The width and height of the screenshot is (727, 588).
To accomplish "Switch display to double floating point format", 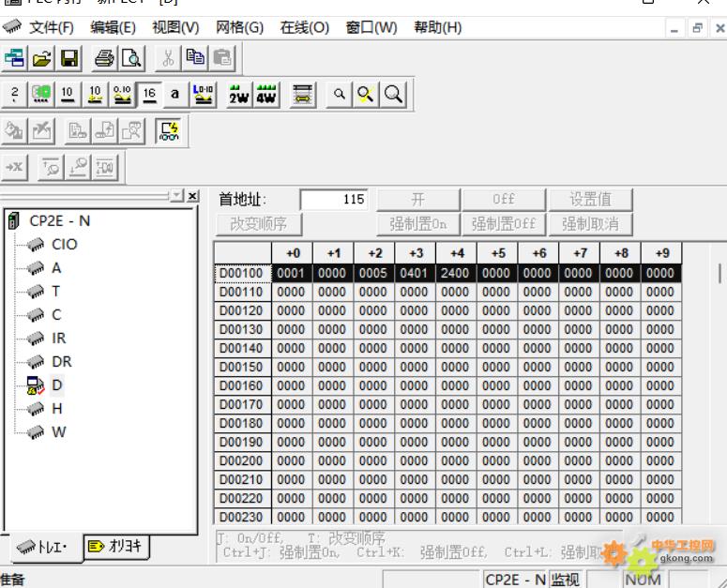I will pyautogui.click(x=203, y=95).
